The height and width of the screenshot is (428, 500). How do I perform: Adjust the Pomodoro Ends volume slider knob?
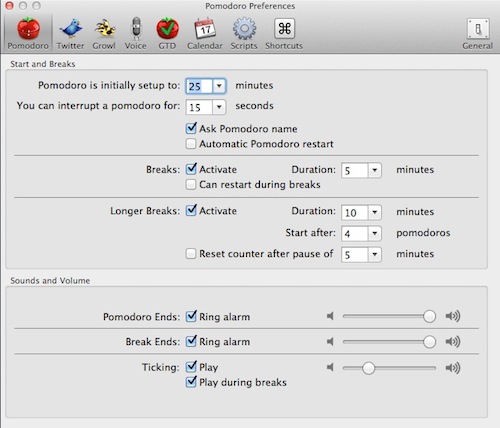429,316
